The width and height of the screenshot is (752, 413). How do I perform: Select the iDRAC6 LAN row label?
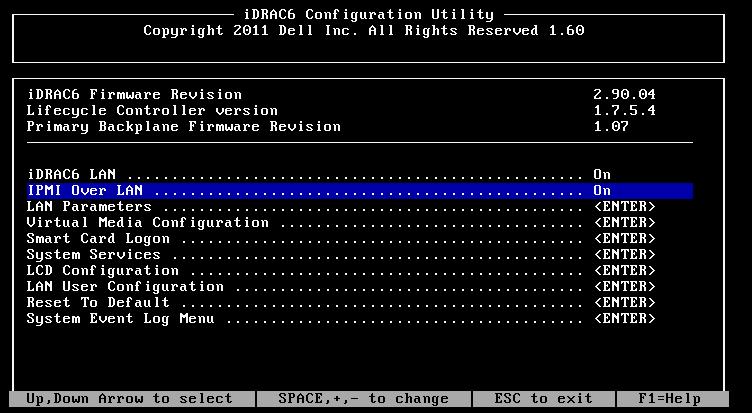pos(71,174)
